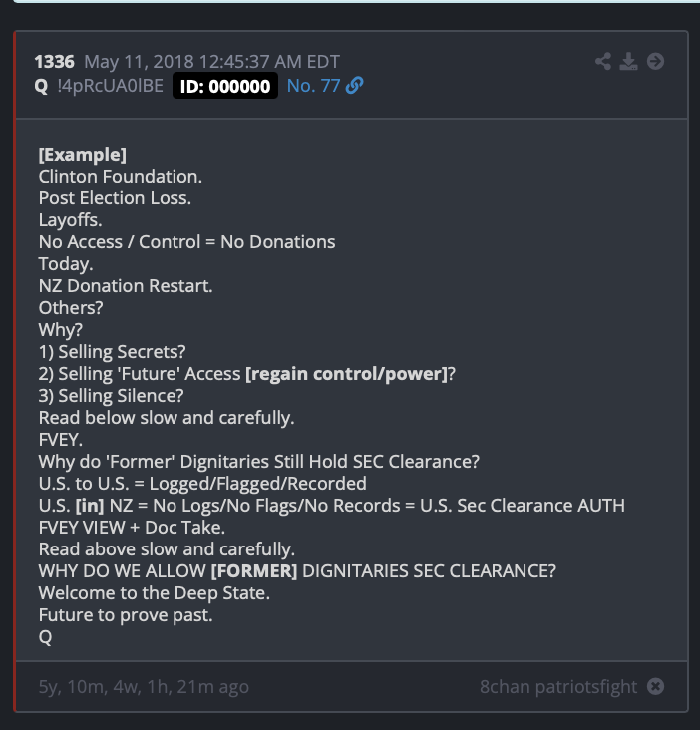Click the bold [Example] heading text

(83, 155)
